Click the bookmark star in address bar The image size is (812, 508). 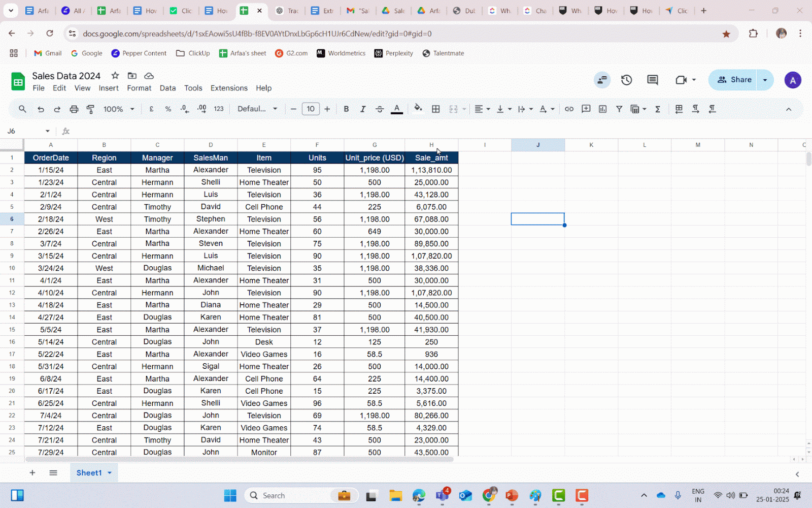(726, 34)
